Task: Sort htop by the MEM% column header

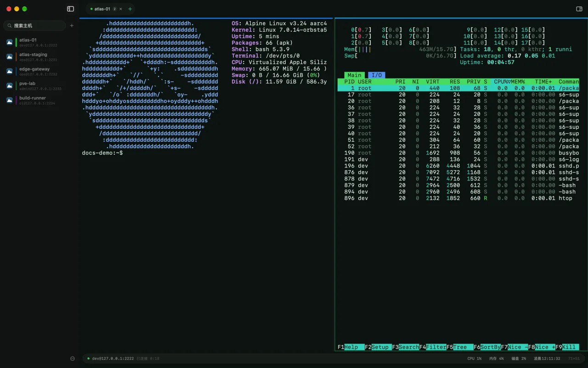Action: [x=518, y=81]
